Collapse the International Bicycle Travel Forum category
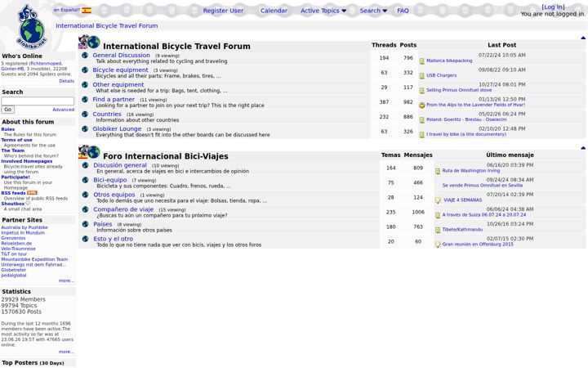 pos(583,38)
